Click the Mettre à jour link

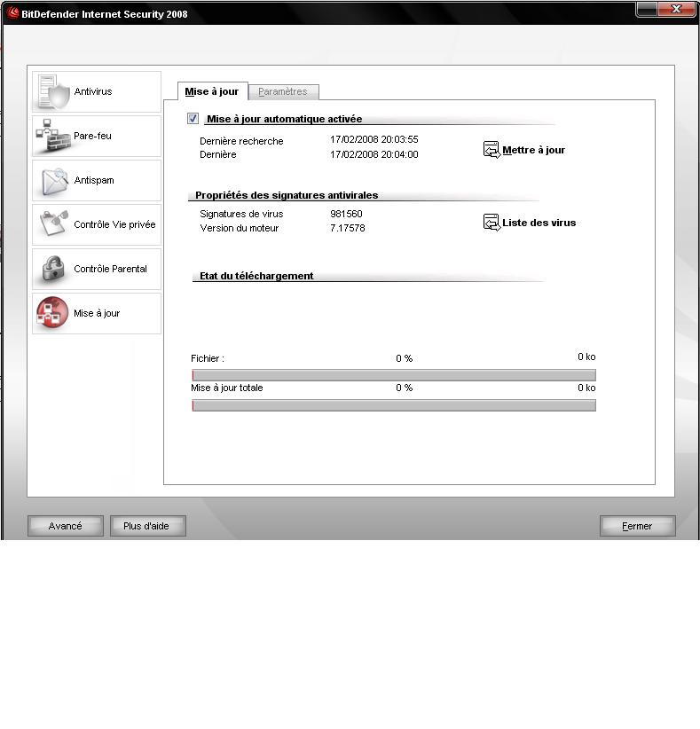tap(533, 150)
